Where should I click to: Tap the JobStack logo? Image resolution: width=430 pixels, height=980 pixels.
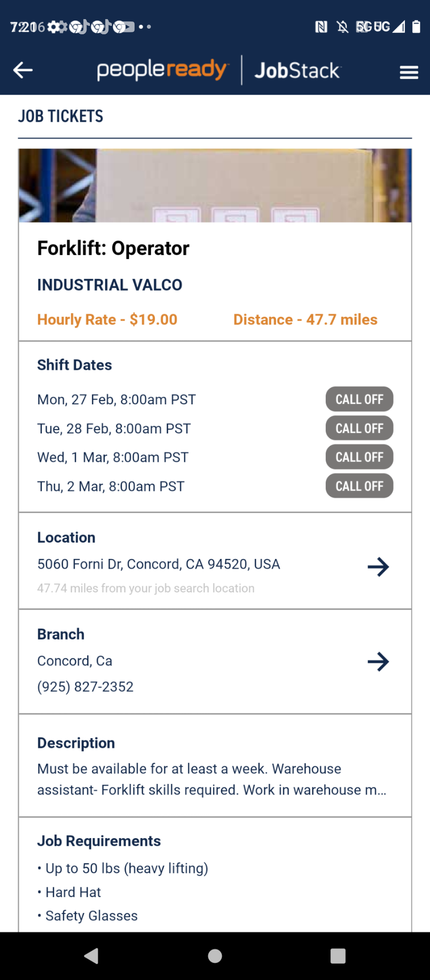tap(297, 71)
